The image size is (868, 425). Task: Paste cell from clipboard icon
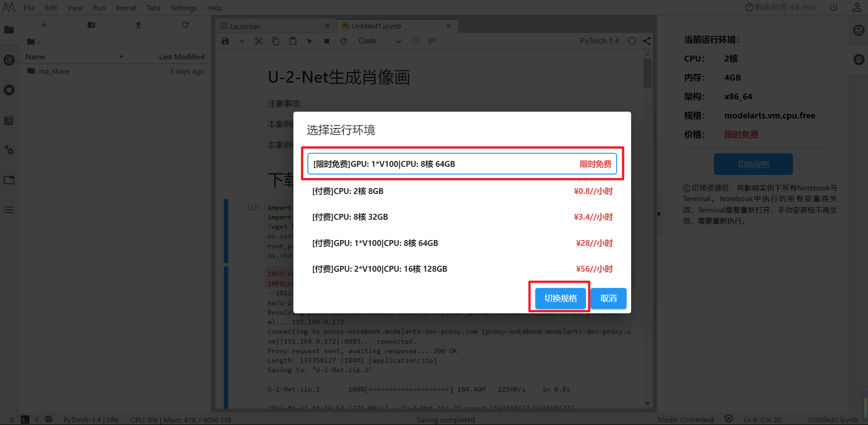[293, 41]
